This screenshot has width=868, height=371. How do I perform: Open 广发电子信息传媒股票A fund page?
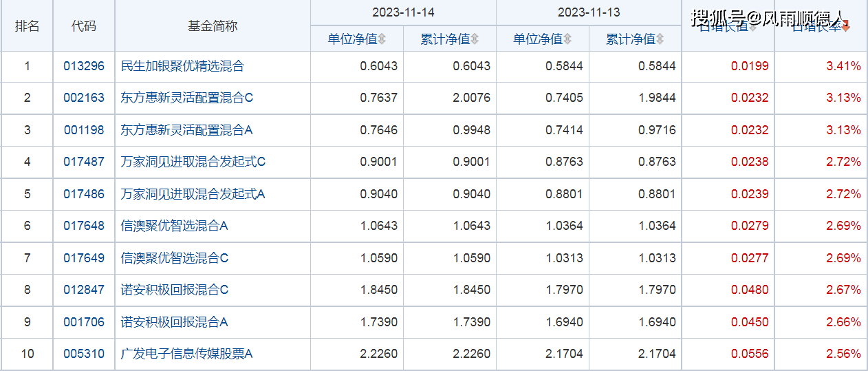click(186, 354)
